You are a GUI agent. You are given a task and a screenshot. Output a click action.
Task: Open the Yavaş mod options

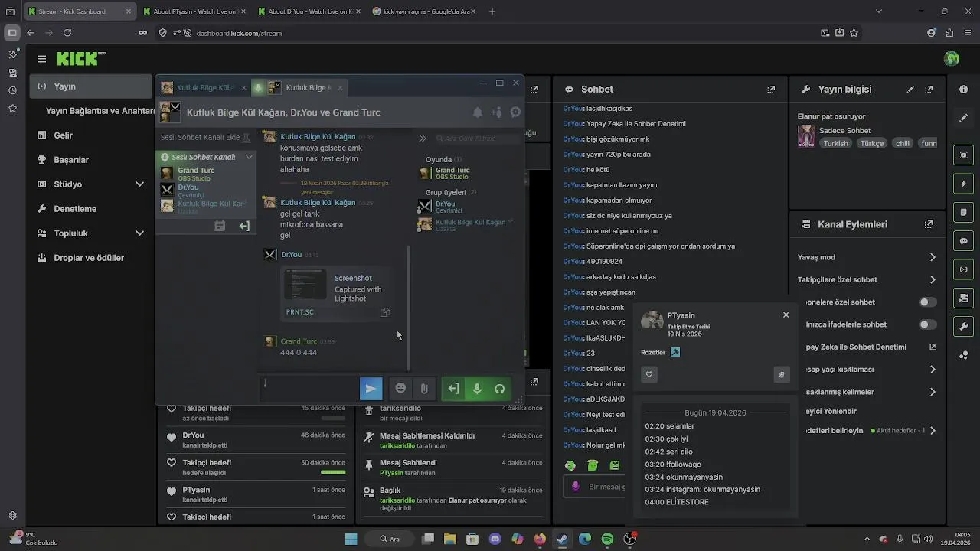point(933,257)
